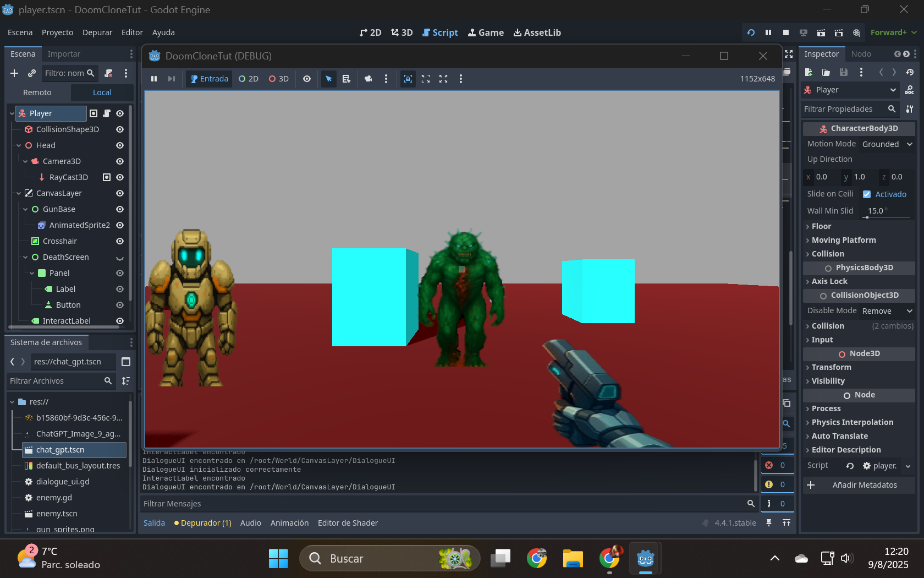924x578 pixels.
Task: Hide the CollisionShape3D node
Action: [120, 129]
